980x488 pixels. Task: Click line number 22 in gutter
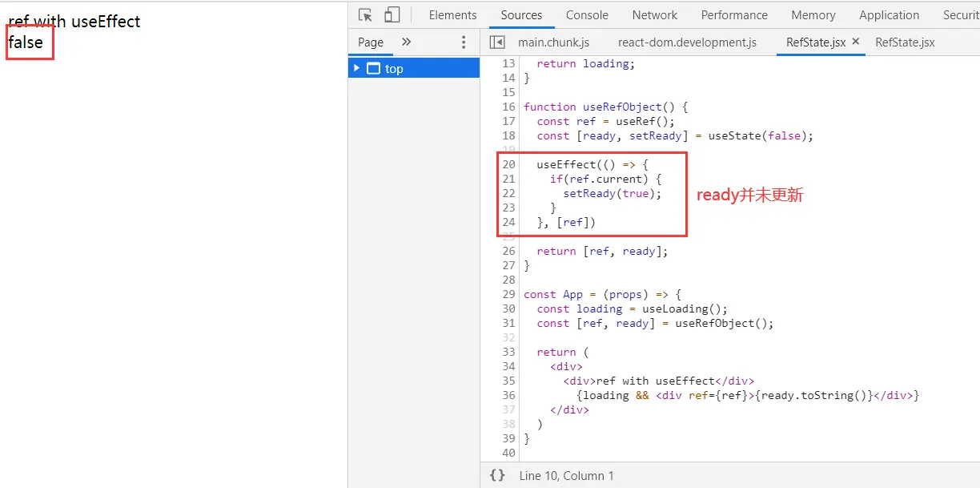pos(509,194)
